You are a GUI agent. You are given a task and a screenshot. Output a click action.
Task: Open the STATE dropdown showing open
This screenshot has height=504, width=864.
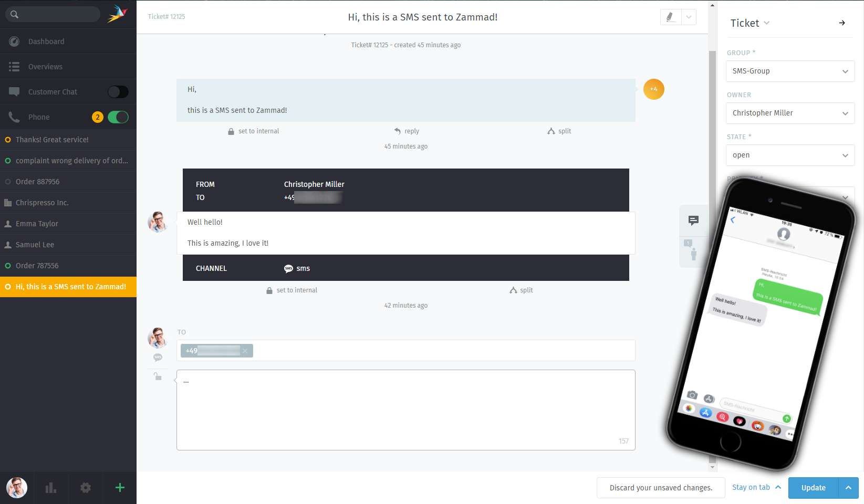790,155
